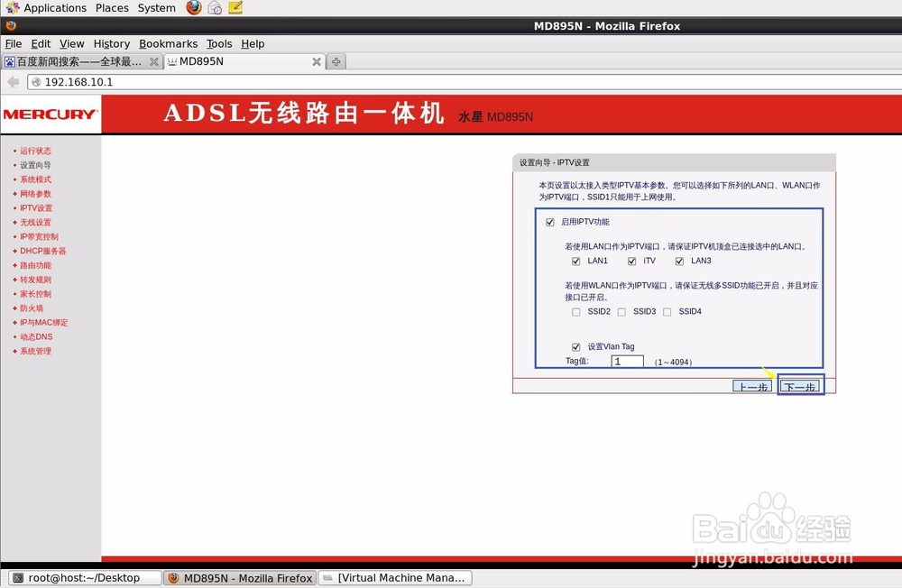Open the History menu

pos(112,43)
